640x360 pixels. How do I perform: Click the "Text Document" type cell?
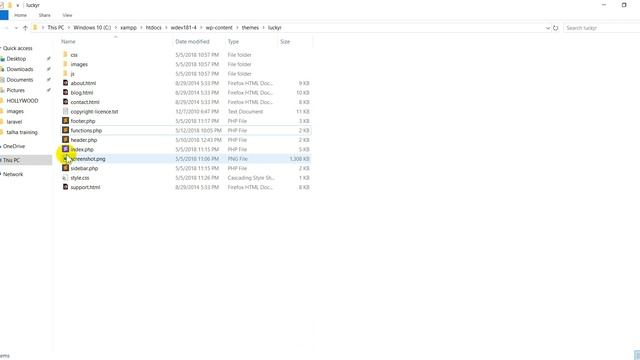(245, 111)
